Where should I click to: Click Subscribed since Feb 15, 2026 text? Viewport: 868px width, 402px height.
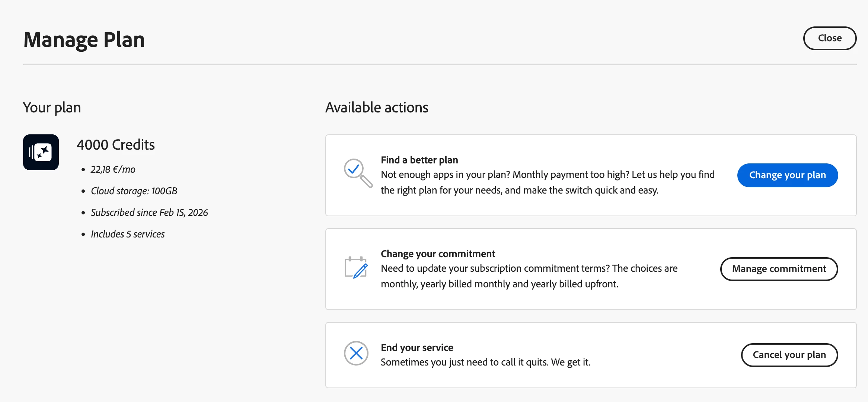point(149,213)
